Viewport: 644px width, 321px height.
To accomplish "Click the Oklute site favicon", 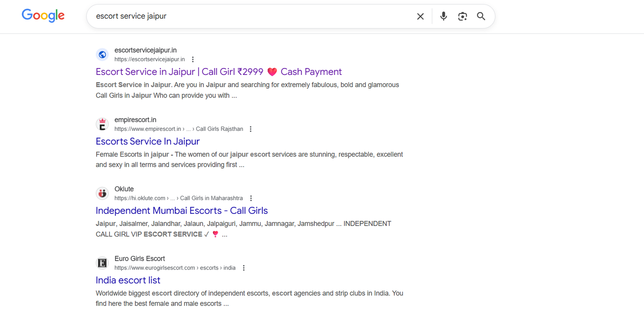I will 102,193.
